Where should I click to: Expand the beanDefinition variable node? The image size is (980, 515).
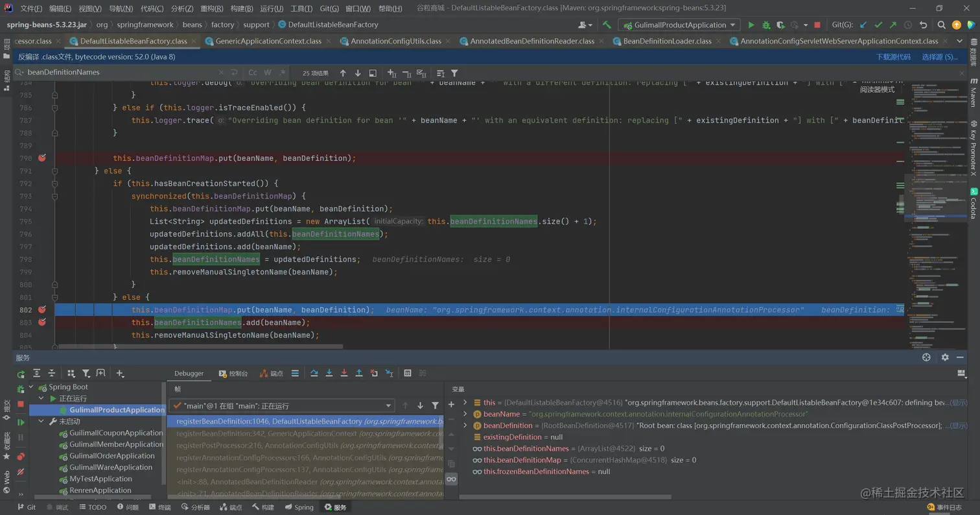pyautogui.click(x=465, y=425)
